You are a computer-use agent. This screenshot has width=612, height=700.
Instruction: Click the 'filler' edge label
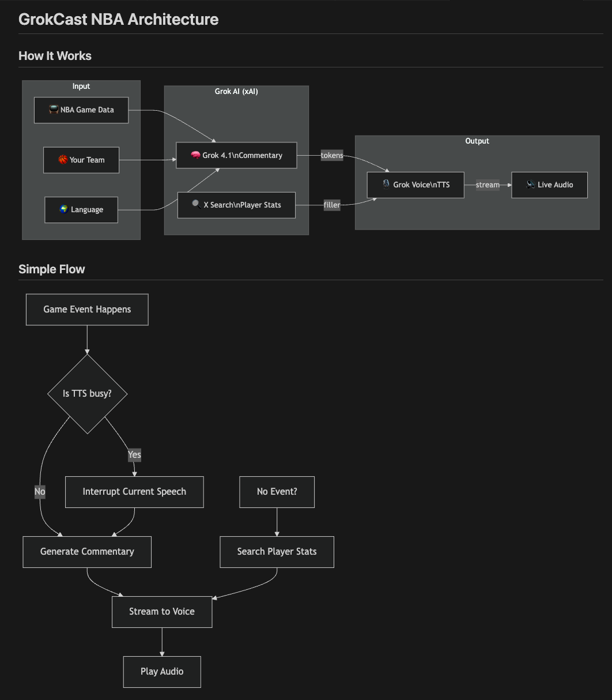pyautogui.click(x=332, y=205)
